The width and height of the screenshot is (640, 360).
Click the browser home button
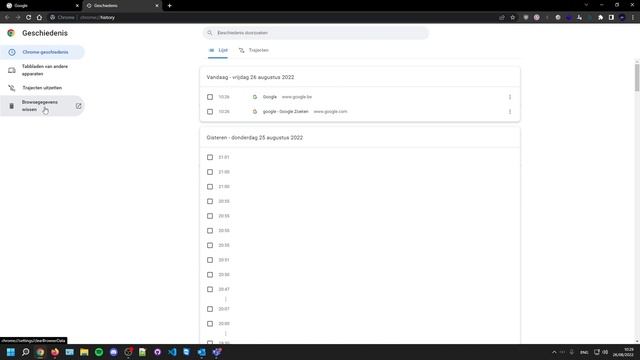[39, 18]
